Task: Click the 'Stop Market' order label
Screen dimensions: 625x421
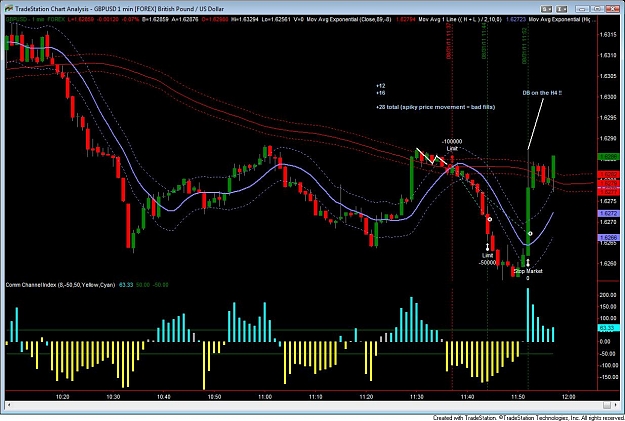Action: click(x=528, y=271)
